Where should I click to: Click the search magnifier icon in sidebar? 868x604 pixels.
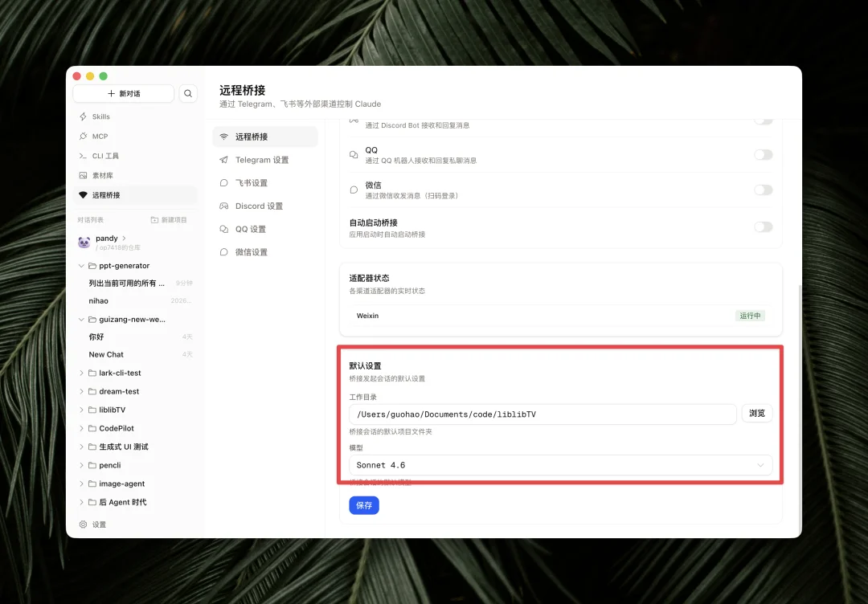187,93
